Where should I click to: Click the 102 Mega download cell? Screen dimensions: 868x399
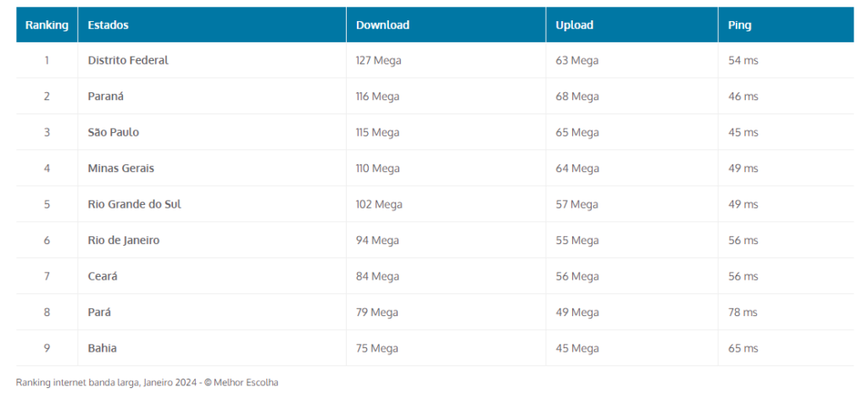click(x=379, y=204)
